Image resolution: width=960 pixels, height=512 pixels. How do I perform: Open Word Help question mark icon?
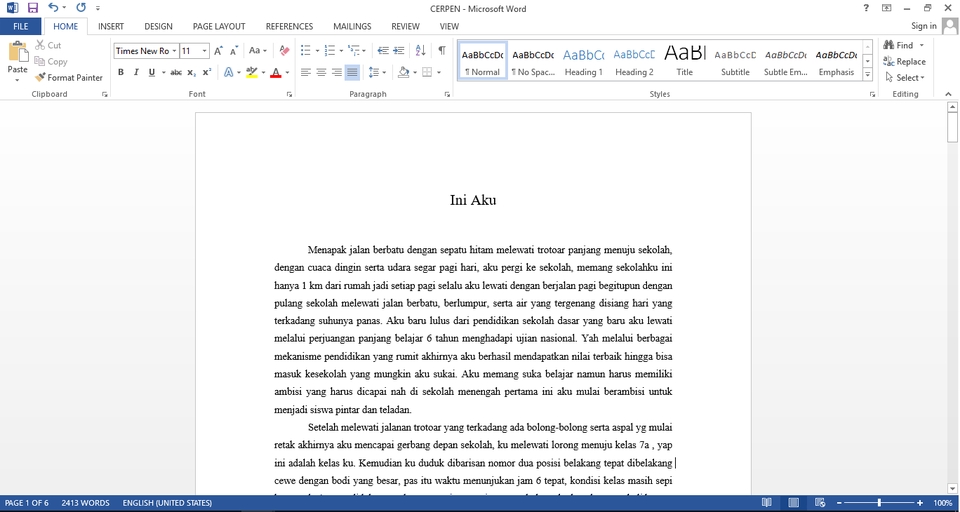pos(866,8)
